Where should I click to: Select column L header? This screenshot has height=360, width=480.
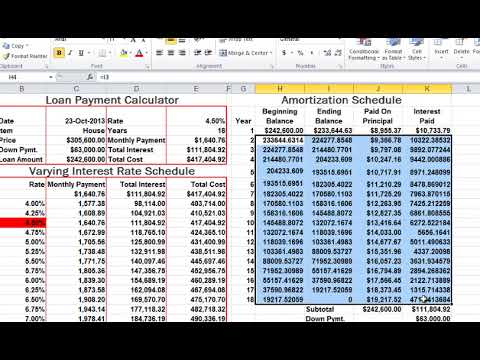(468, 89)
